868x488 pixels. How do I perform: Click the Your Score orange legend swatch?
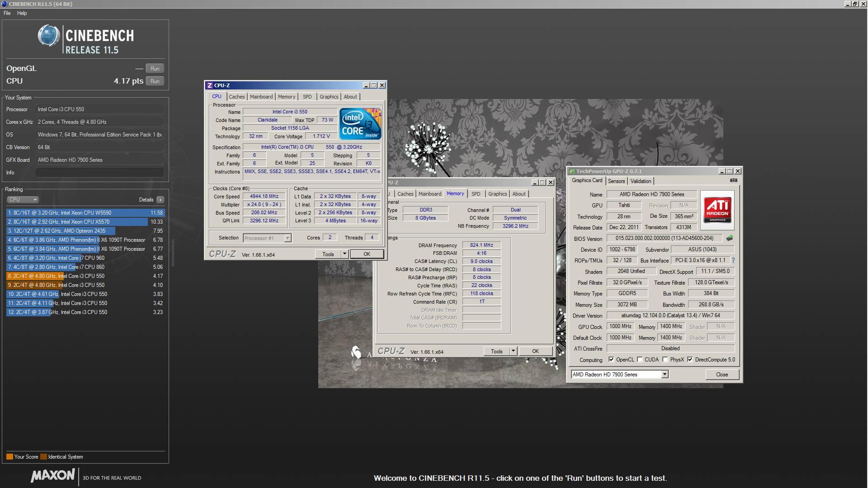coord(9,457)
